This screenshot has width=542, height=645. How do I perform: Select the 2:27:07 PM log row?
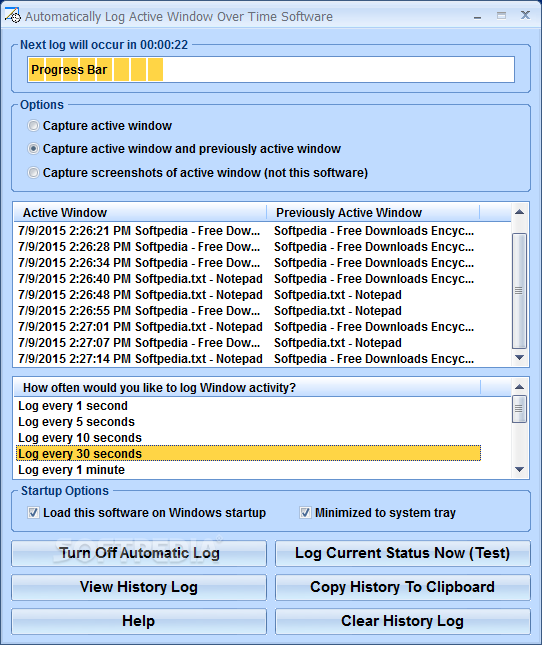(x=247, y=343)
